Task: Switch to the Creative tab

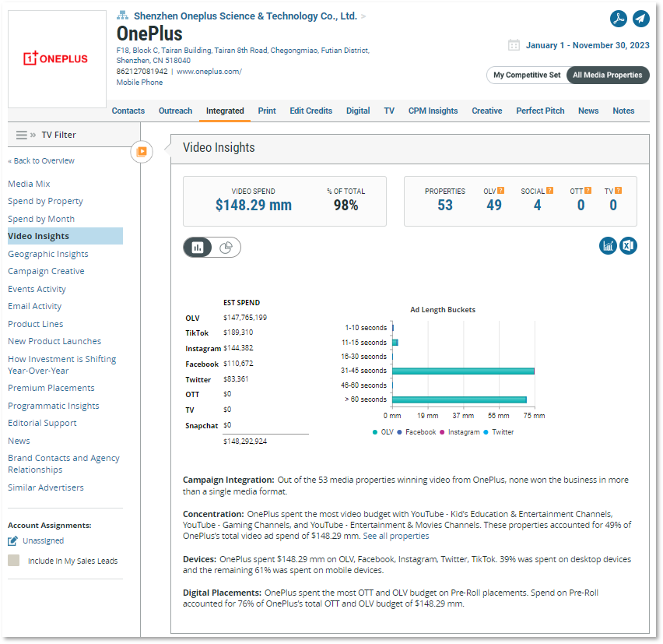Action: [487, 111]
